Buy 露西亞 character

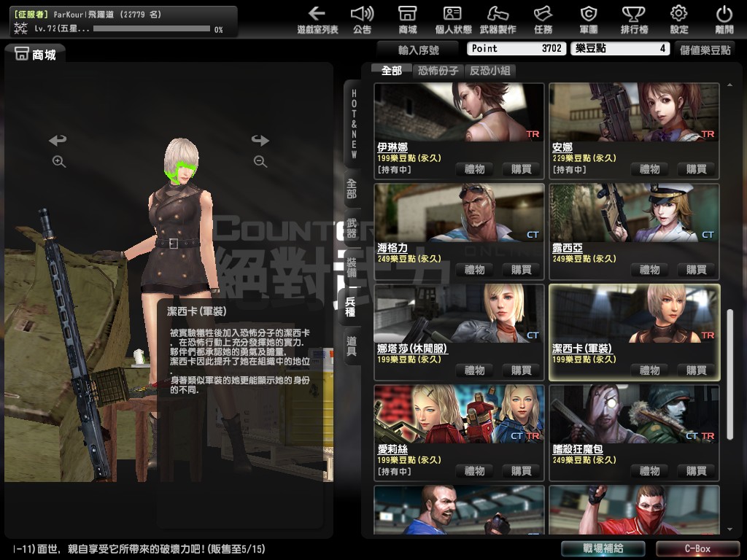point(696,270)
